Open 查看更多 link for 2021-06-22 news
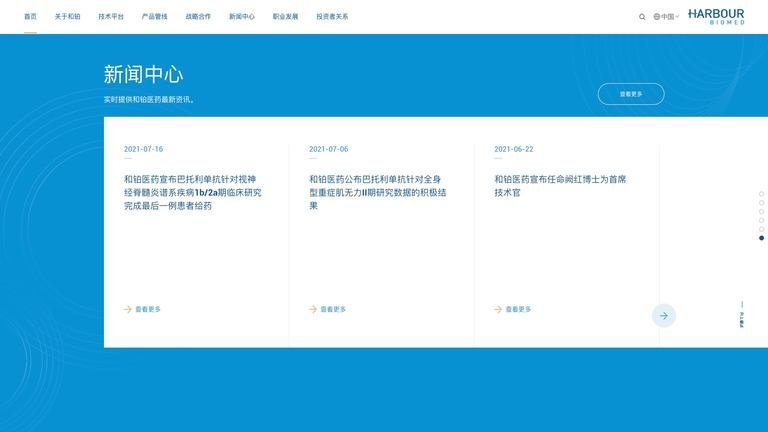The image size is (768, 432). [518, 309]
